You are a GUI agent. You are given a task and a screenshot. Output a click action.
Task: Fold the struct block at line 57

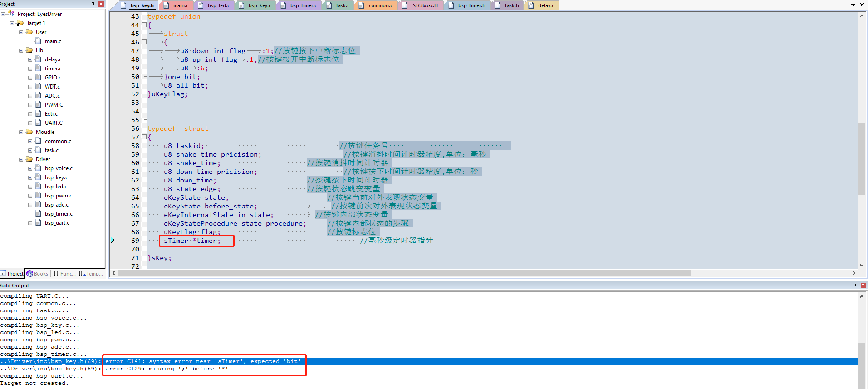point(144,137)
